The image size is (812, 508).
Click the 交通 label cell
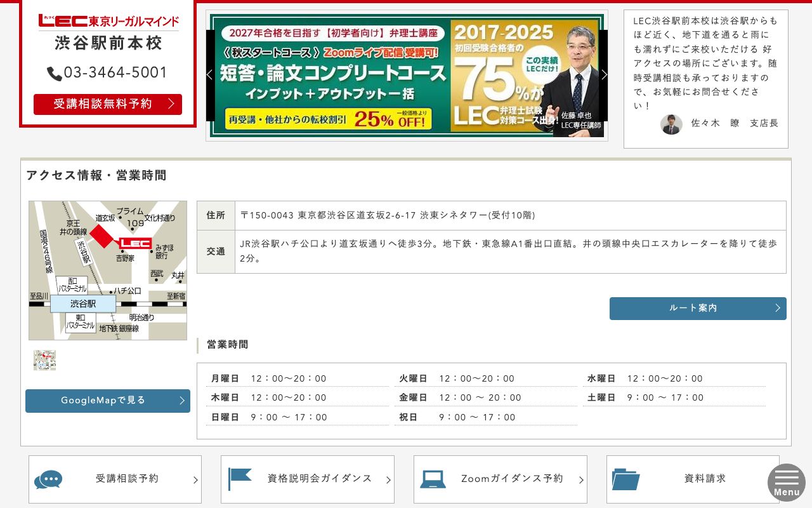point(216,251)
